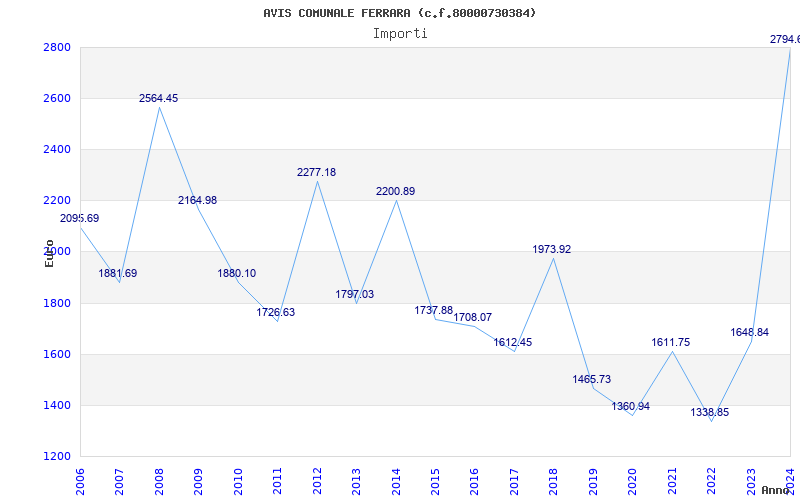Click the 2013 x-axis year label
This screenshot has width=800, height=500.
pyautogui.click(x=356, y=482)
